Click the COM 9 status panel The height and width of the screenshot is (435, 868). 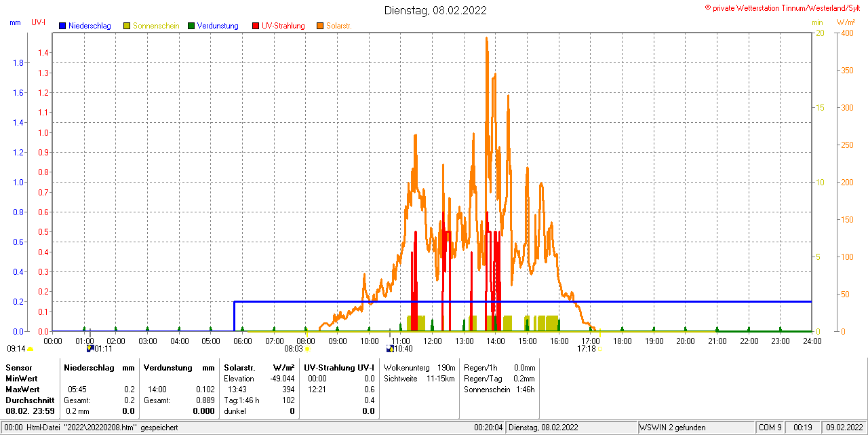pos(770,428)
